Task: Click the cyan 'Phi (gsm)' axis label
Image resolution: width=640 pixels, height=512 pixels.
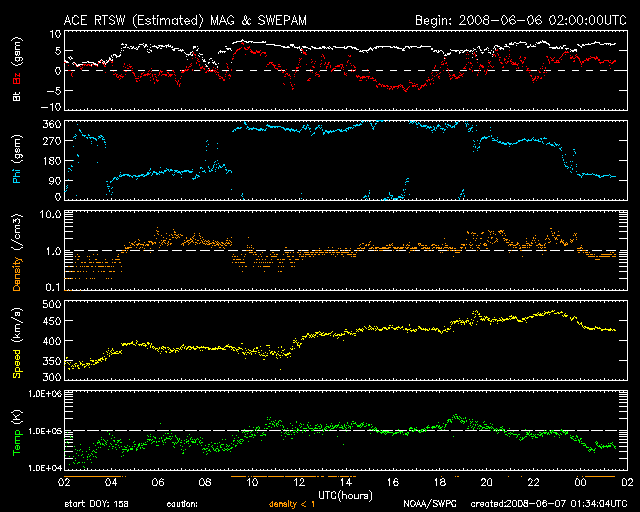Action: [17, 159]
